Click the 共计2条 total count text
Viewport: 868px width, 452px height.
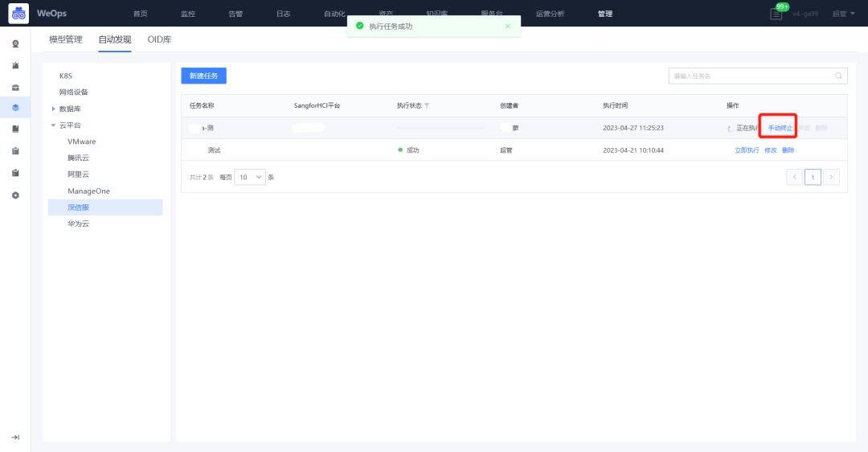pos(202,177)
